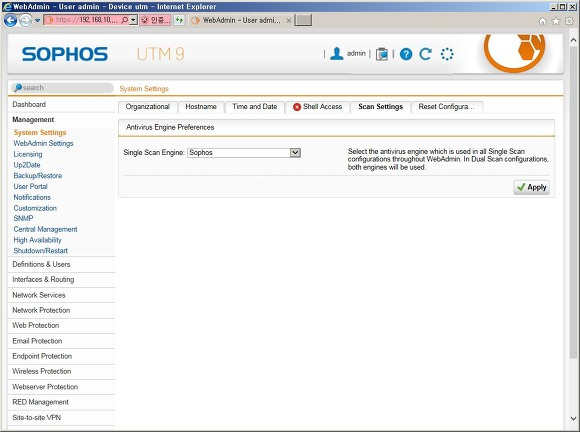Click the Apply button
Viewport: 580px width, 432px height.
[x=532, y=187]
